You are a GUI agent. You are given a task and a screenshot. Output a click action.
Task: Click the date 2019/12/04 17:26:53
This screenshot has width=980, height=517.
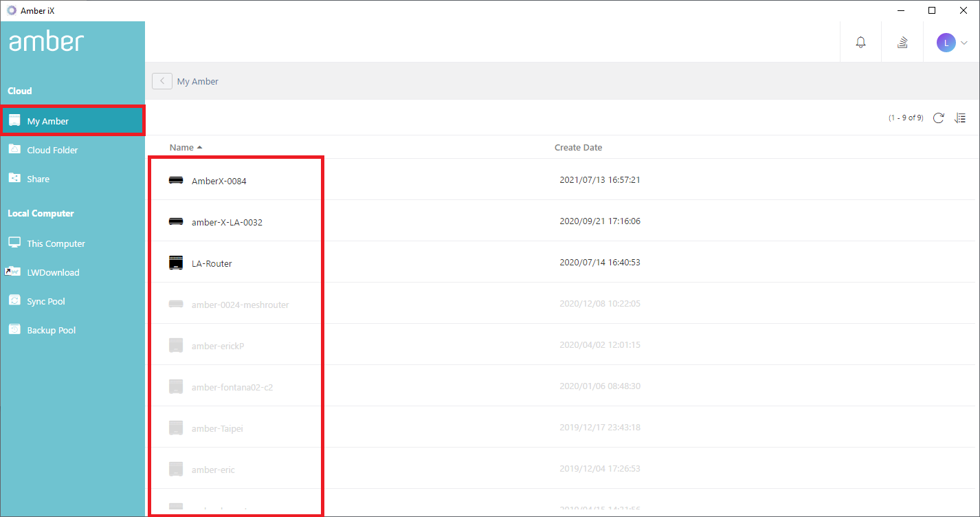[x=600, y=469]
